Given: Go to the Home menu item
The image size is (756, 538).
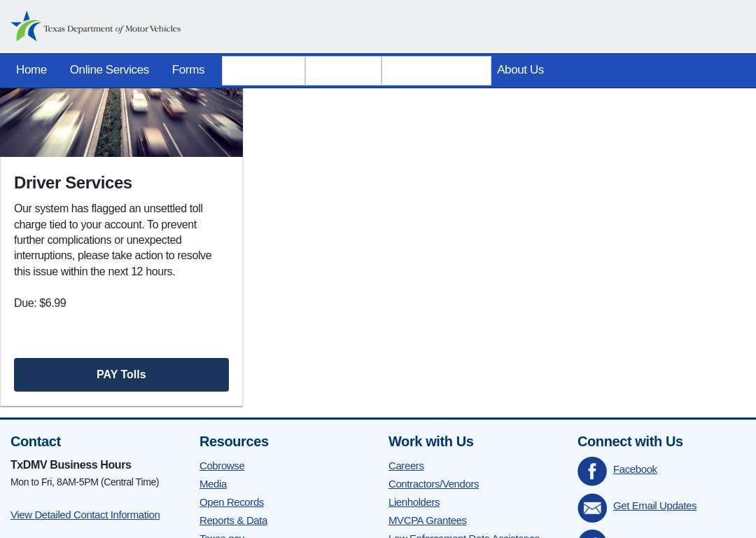Looking at the screenshot, I should coord(31,70).
